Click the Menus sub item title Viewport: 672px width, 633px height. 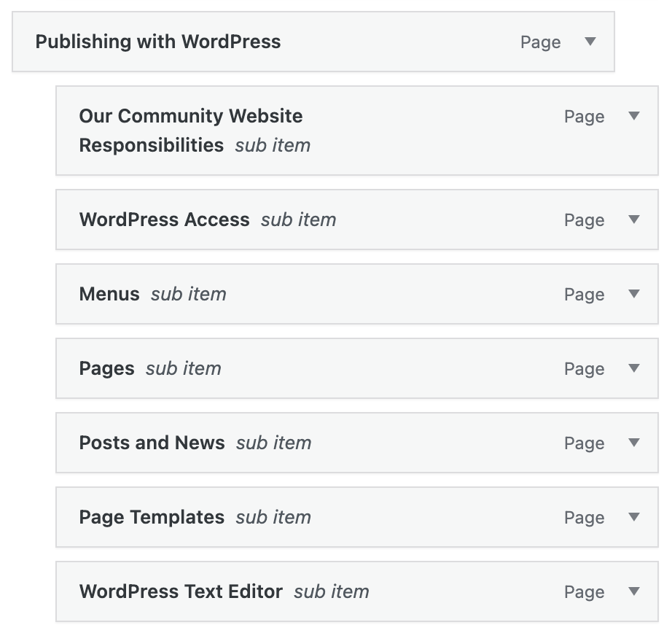click(109, 294)
